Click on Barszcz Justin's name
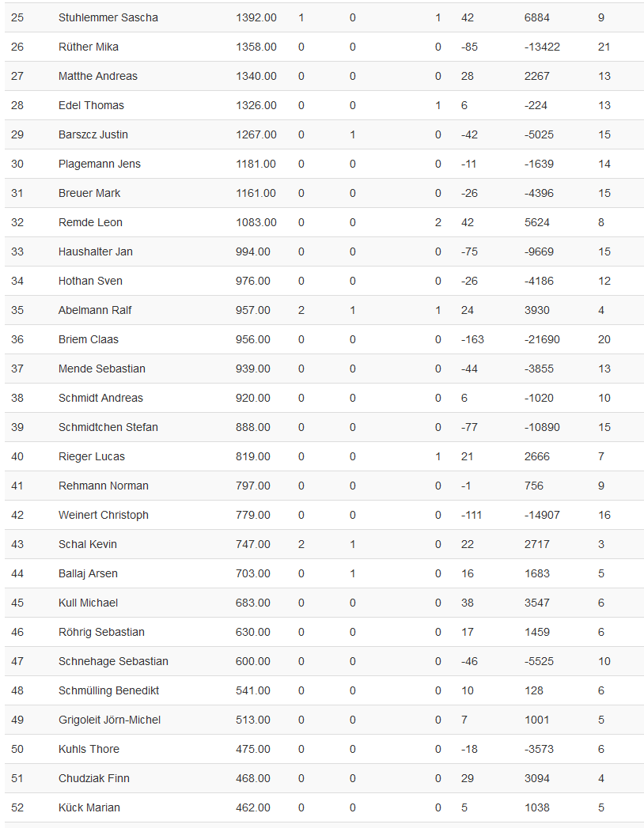Image resolution: width=644 pixels, height=828 pixels. (x=93, y=134)
